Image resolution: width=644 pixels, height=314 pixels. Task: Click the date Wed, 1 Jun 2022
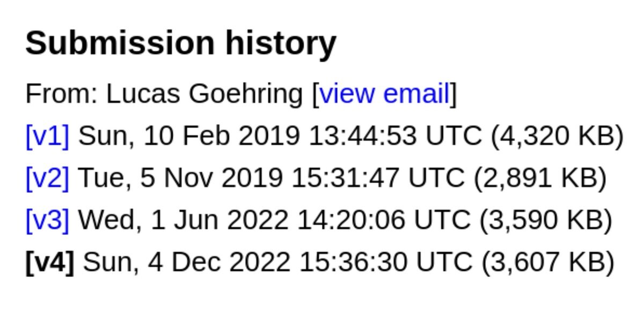[x=184, y=220]
